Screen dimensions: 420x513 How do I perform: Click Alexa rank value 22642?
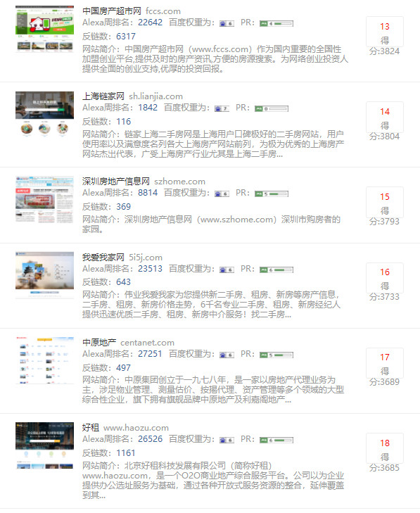click(x=150, y=23)
